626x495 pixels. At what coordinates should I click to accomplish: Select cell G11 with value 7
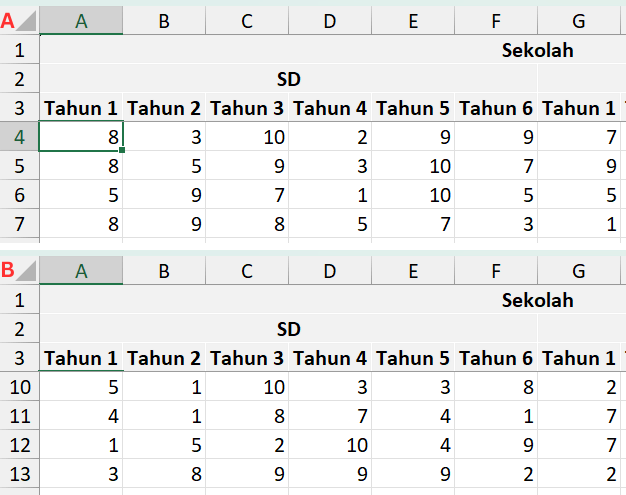pos(578,416)
